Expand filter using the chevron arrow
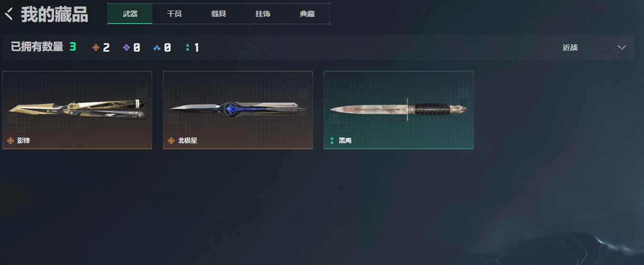Viewport: 644px width, 265px height. coord(622,47)
